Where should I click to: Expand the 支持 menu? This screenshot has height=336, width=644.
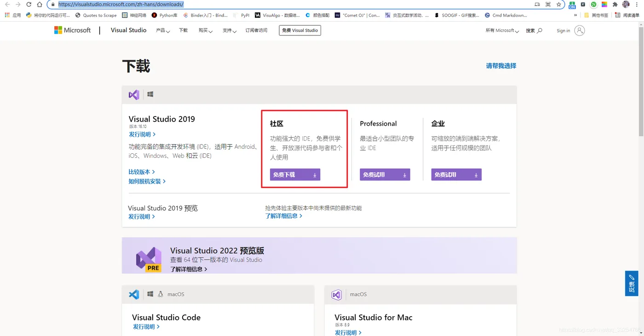(x=229, y=30)
